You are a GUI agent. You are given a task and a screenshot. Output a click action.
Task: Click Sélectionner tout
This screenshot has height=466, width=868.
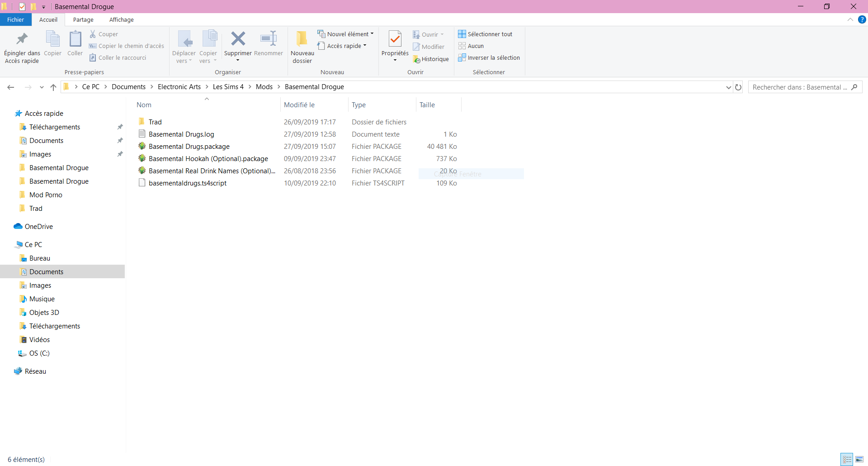click(x=485, y=34)
